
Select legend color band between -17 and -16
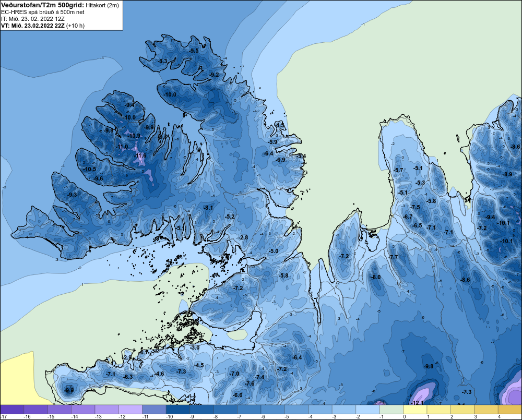pos(12,410)
